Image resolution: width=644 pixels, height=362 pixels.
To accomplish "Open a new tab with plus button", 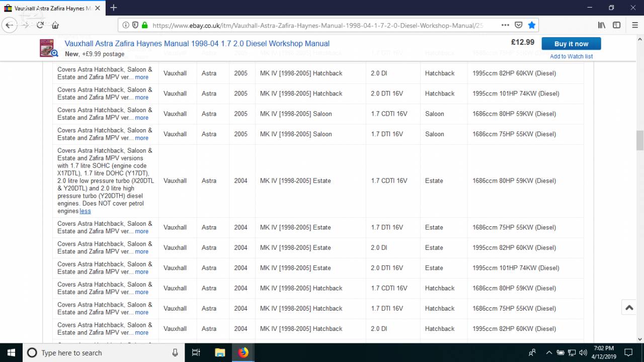I will coord(114,8).
